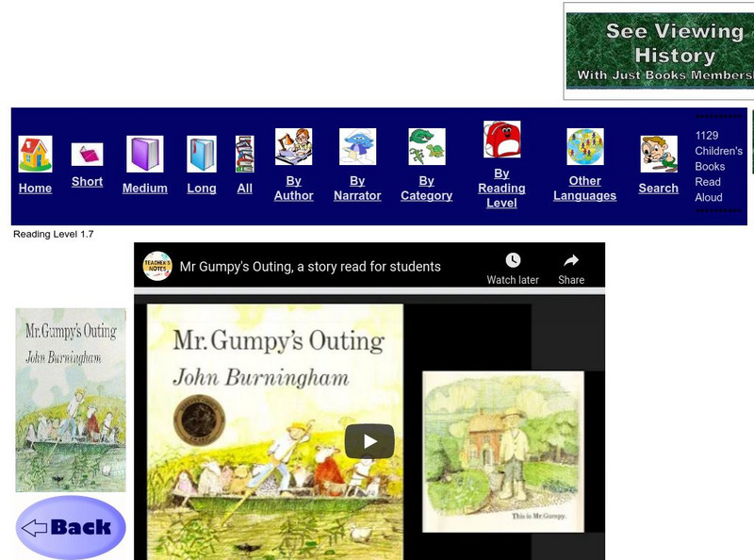Open the Home link
Screen dimensions: 754x560
pyautogui.click(x=35, y=189)
